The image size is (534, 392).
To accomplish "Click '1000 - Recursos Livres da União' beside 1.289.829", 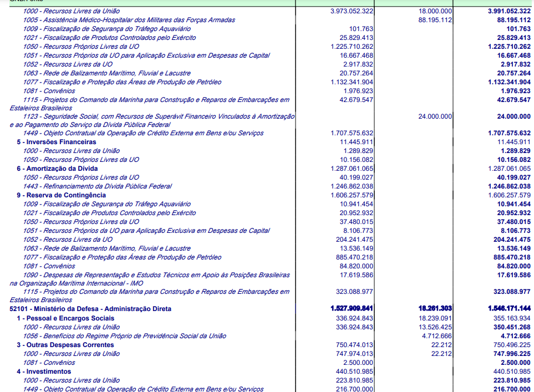I will point(72,151).
